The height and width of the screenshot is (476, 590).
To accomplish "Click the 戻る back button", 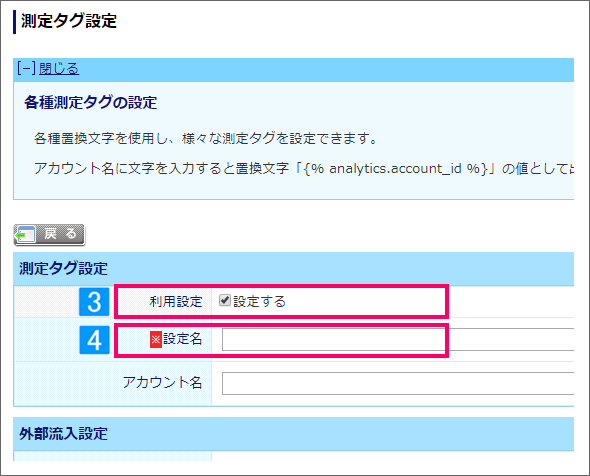I will point(49,235).
